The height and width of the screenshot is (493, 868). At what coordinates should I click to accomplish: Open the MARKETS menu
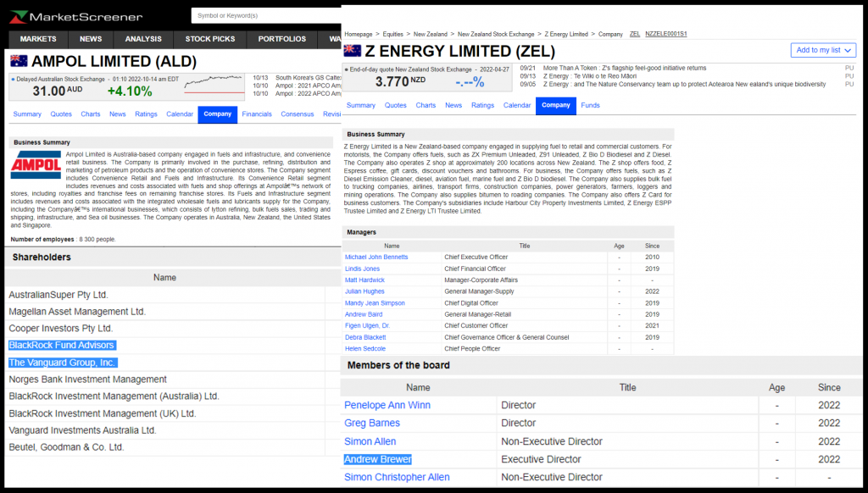point(38,39)
